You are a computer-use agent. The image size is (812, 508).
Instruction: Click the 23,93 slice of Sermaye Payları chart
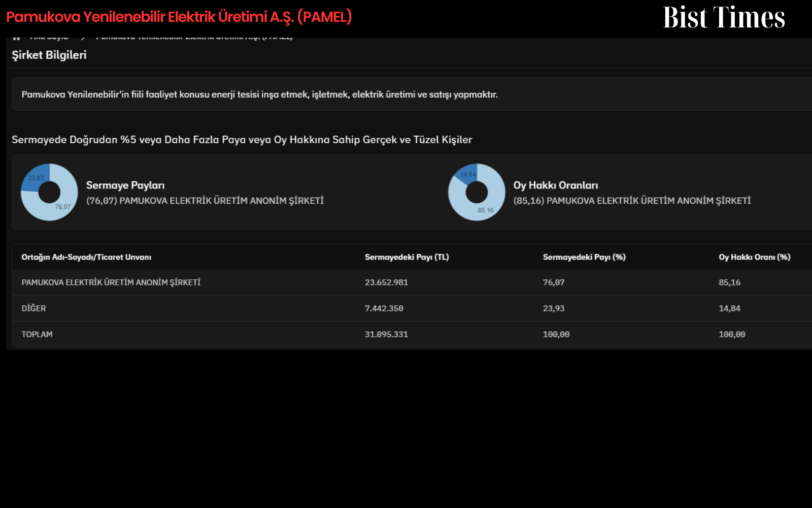36,178
